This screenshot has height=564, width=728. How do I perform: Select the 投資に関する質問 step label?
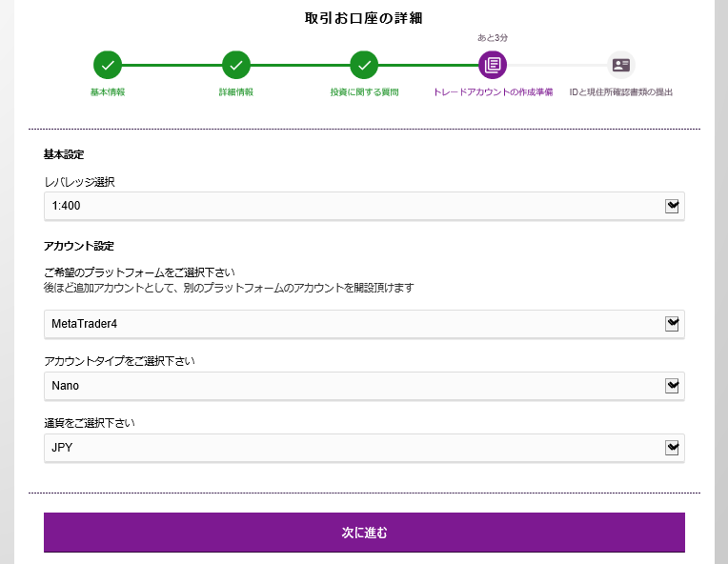pos(364,92)
